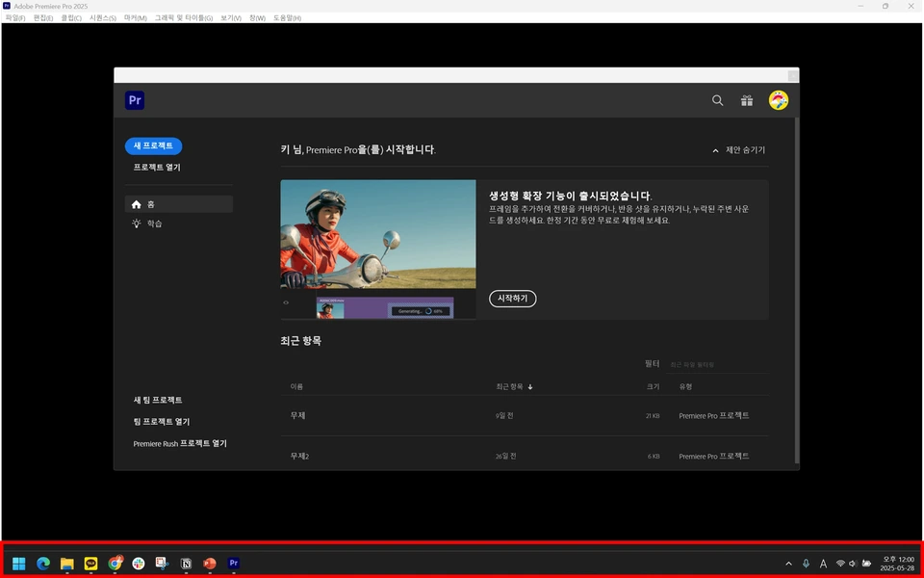Viewport: 924px width, 578px height.
Task: Click the generative extend promo thumbnail
Action: 377,250
